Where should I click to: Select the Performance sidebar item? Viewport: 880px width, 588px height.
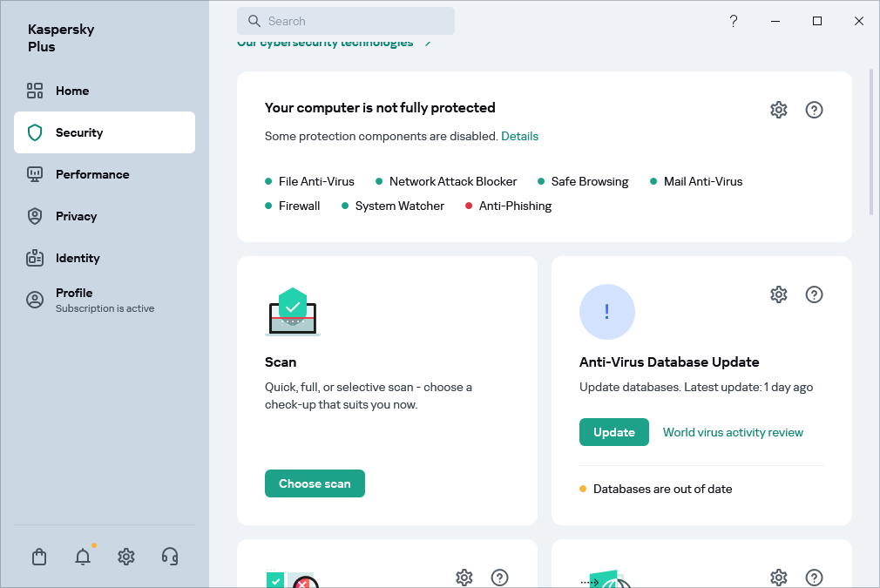coord(91,174)
